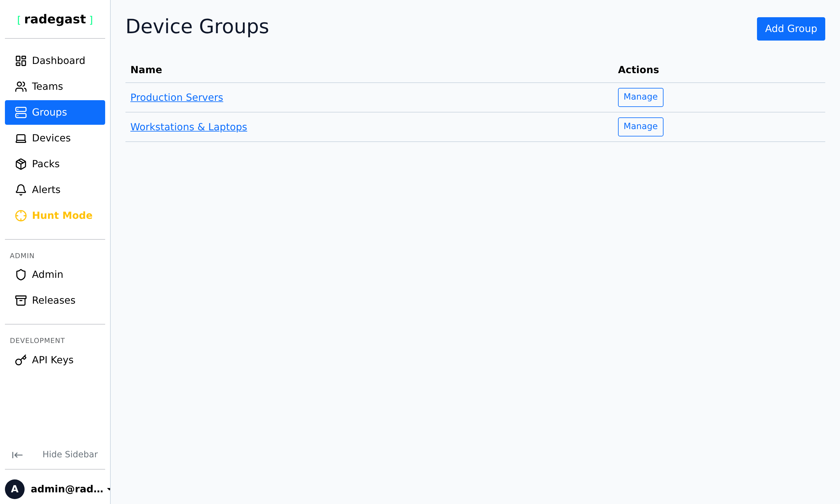
Task: Click the Releases archive icon
Action: tap(21, 300)
